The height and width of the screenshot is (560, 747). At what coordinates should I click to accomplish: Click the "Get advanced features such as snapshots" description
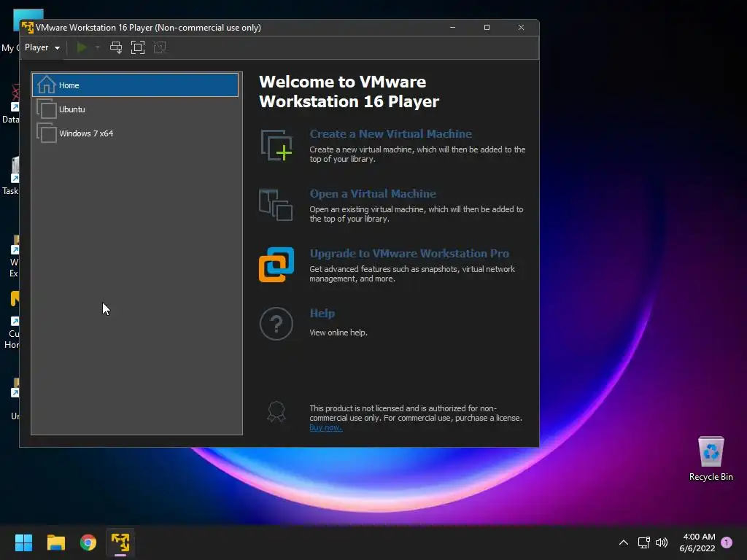(412, 274)
